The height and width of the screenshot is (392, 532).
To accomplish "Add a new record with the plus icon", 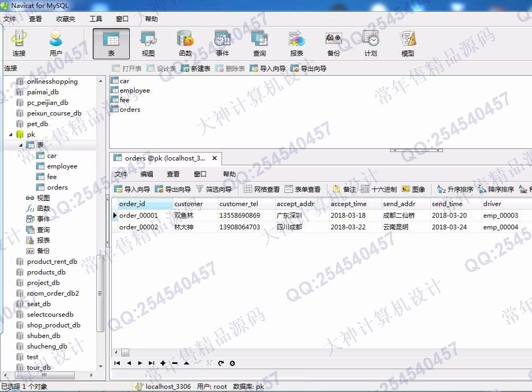I will 163,363.
